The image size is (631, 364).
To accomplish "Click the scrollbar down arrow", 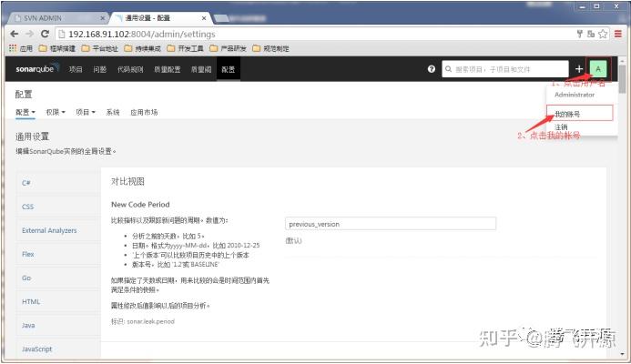I will click(622, 354).
